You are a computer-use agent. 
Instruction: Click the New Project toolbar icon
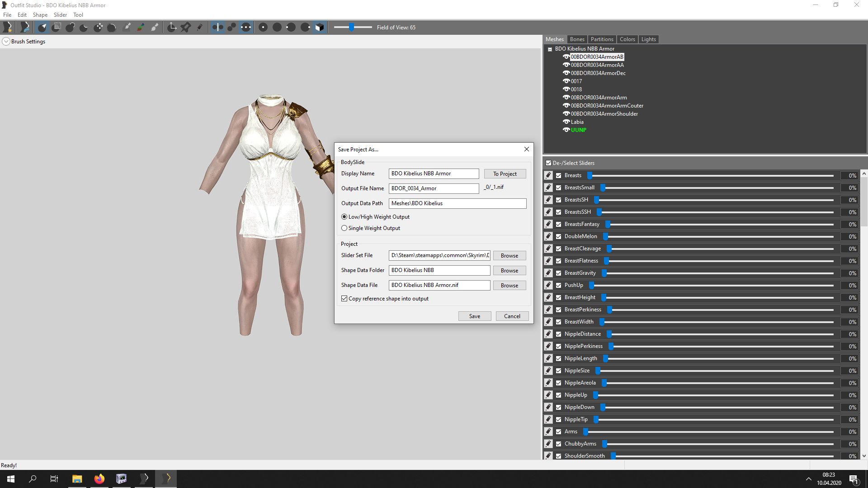pos(8,27)
